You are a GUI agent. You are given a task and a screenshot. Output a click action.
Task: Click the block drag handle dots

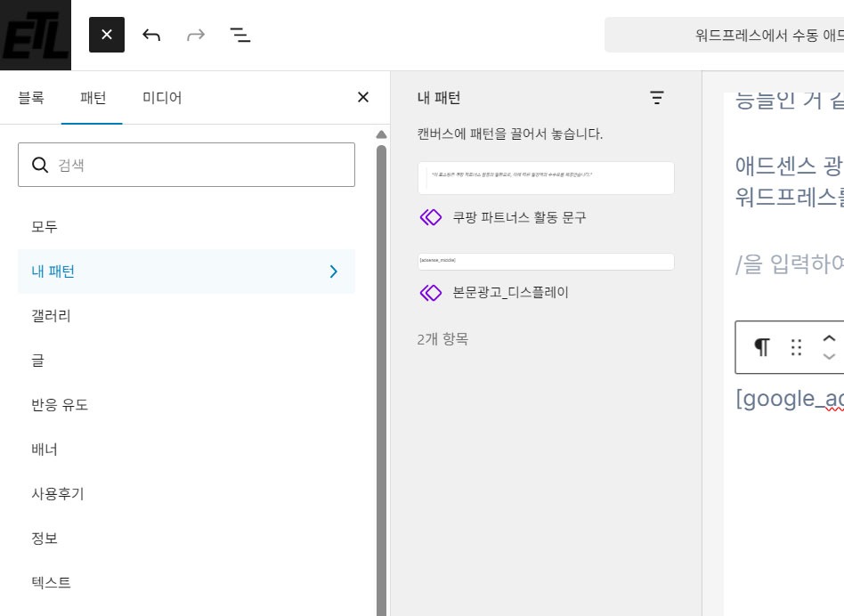[796, 347]
